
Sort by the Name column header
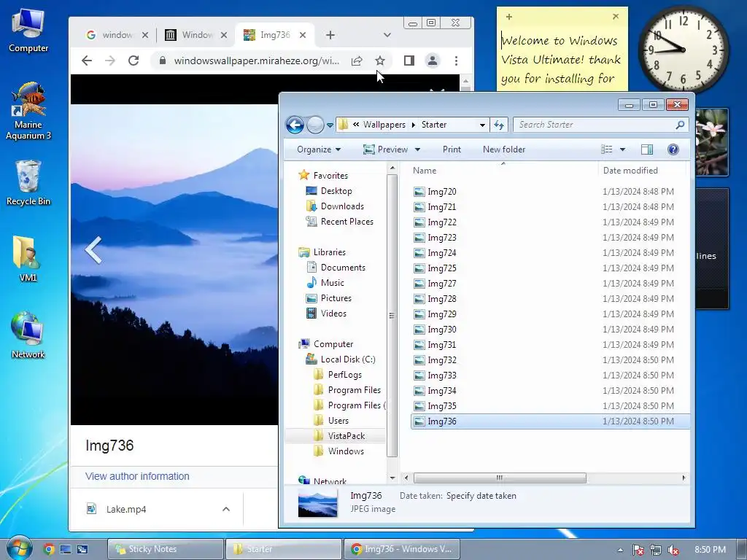500,171
